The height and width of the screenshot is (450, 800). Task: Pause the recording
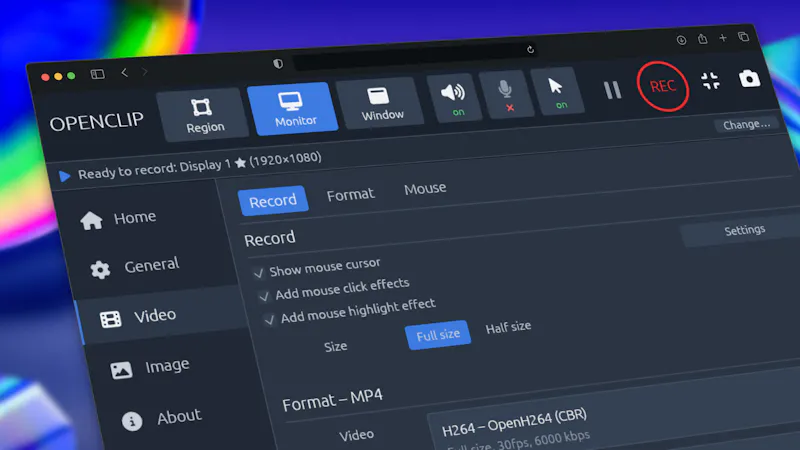click(612, 90)
